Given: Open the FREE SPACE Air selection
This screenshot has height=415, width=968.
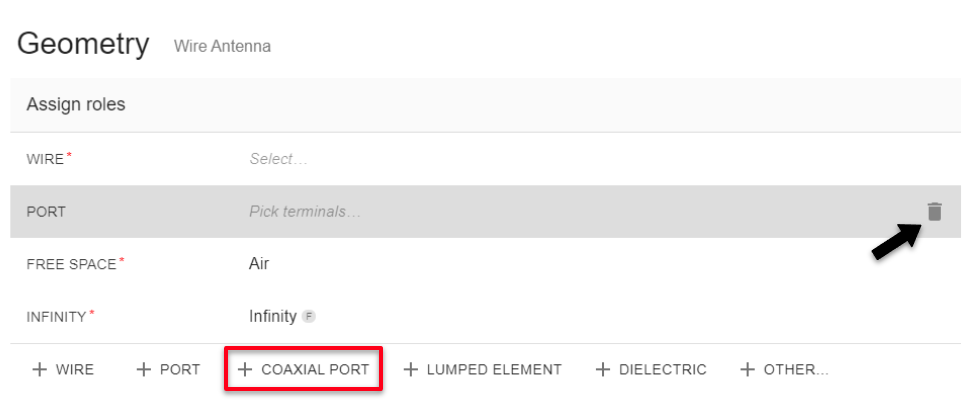Looking at the screenshot, I should (259, 264).
